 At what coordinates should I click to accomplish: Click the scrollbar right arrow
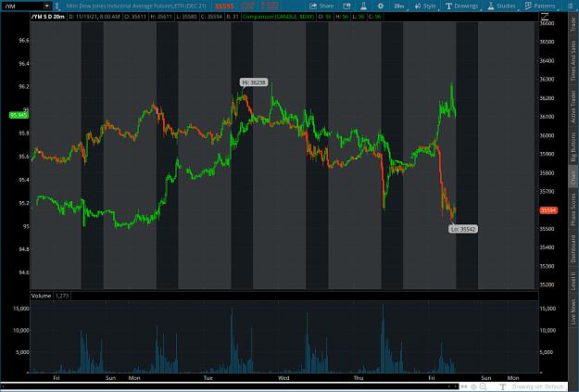(456, 386)
